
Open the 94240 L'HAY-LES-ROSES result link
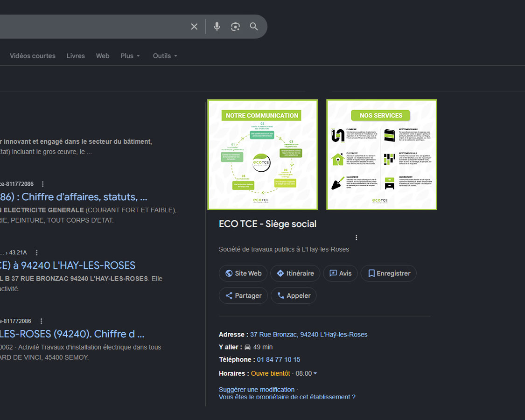[68, 265]
